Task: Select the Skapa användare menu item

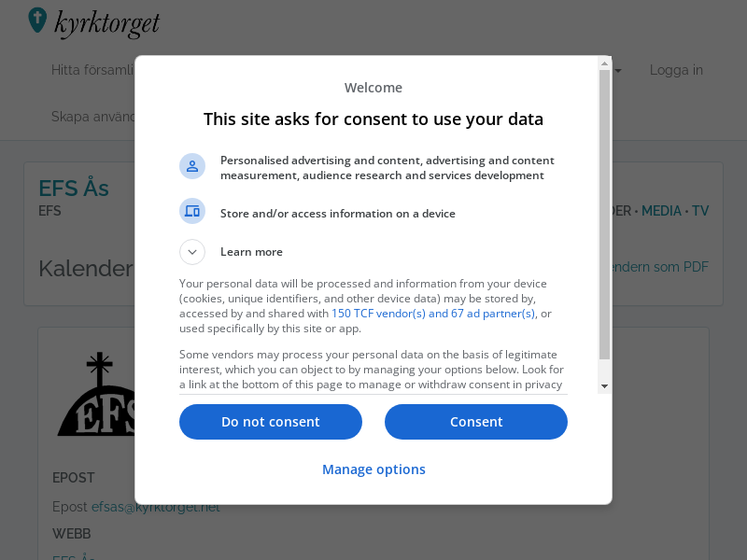Action: [92, 117]
